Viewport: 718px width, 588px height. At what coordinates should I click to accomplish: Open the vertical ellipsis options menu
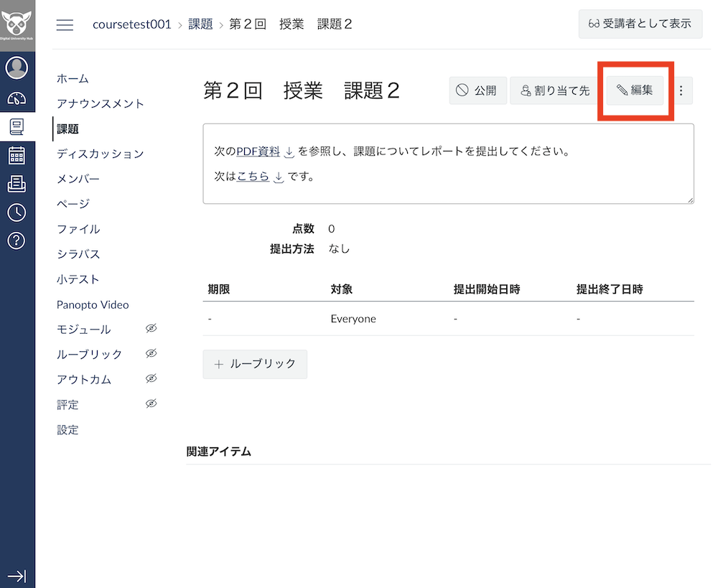coord(681,90)
